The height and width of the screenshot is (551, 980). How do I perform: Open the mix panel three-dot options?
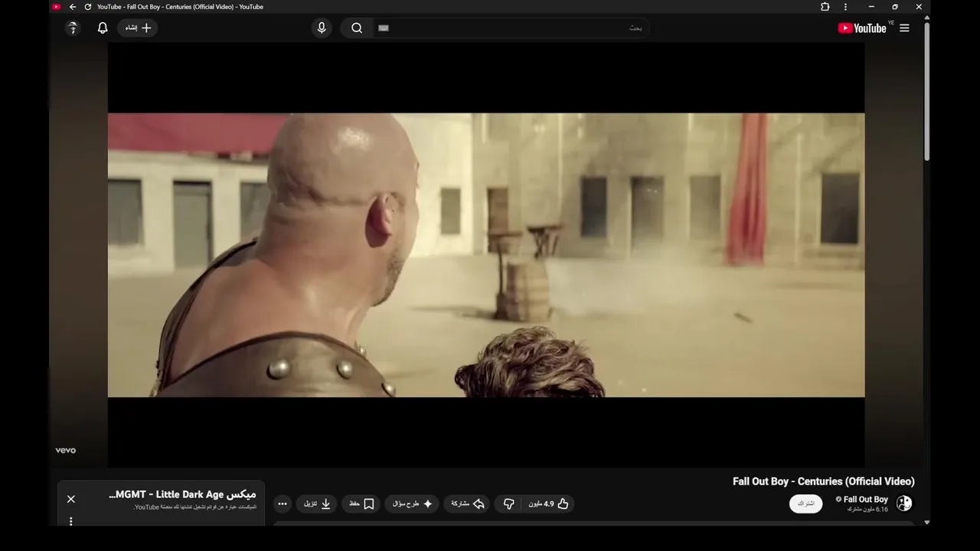click(71, 521)
